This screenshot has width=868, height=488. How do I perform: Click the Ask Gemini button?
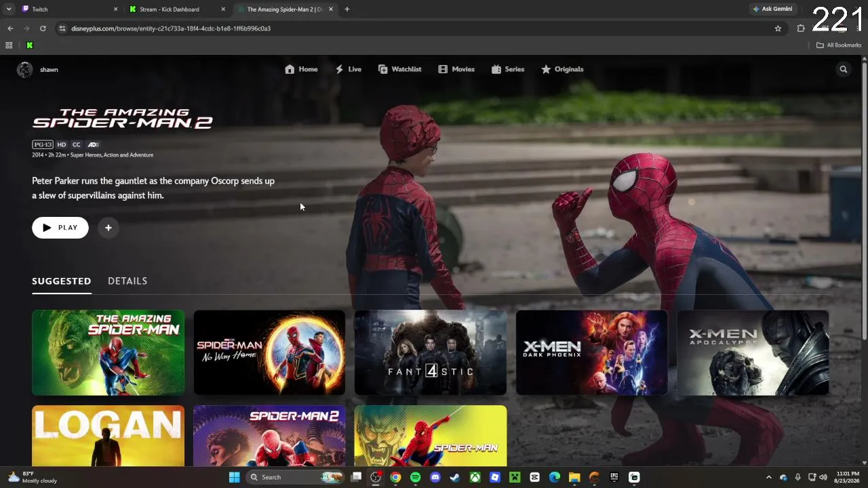tap(772, 9)
